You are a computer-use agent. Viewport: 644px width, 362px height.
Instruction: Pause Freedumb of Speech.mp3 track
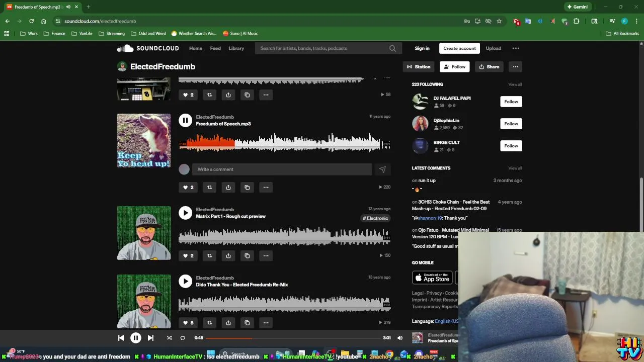185,120
